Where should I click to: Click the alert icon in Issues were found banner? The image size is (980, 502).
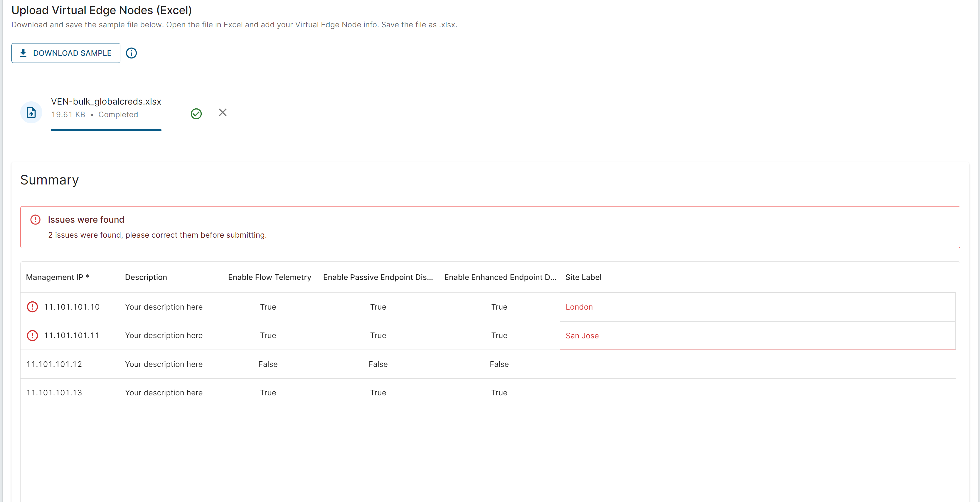(36, 220)
